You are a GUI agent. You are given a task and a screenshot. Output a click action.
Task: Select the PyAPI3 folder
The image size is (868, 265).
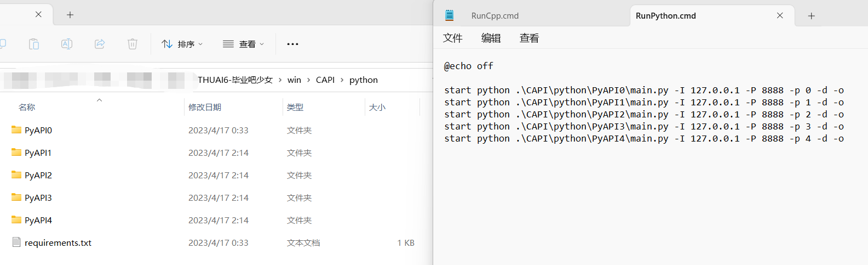click(38, 198)
